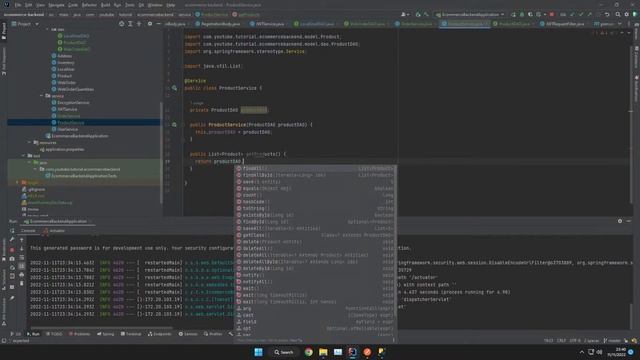Open the Navigate menu
Image resolution: width=640 pixels, height=360 pixels.
[56, 5]
